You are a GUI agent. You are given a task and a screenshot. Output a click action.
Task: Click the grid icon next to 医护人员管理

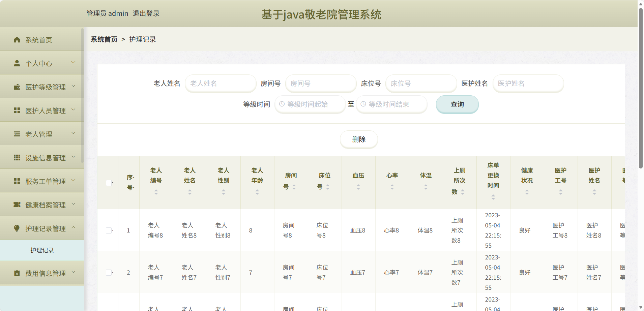point(17,111)
